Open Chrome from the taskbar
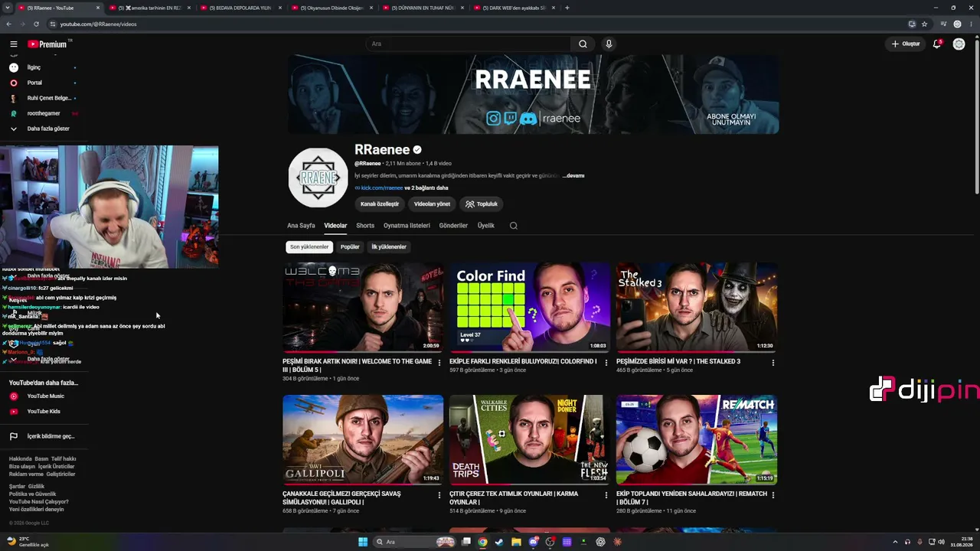 coord(482,542)
